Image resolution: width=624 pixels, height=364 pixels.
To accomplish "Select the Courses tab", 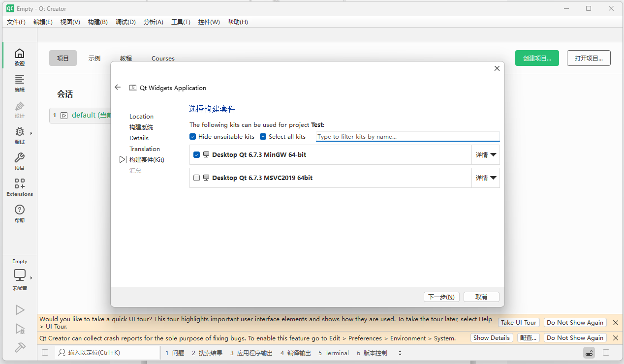I will pos(163,58).
